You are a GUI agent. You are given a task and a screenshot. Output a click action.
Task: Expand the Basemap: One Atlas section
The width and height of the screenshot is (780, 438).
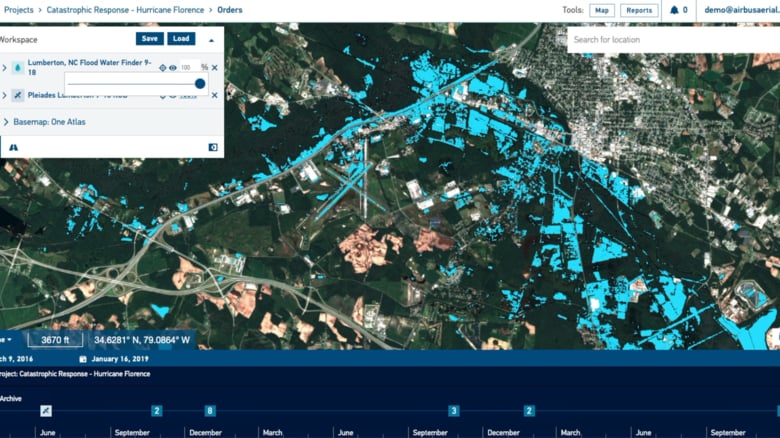(5, 122)
